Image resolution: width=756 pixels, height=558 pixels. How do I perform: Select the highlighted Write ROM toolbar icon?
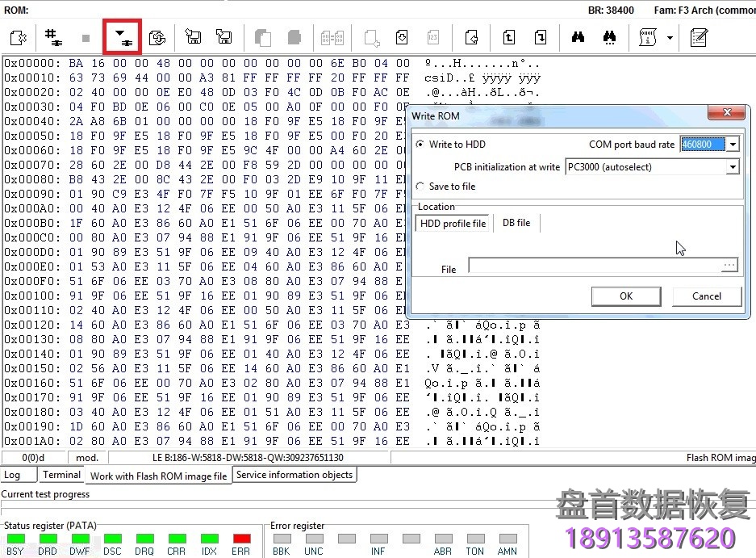tap(121, 37)
